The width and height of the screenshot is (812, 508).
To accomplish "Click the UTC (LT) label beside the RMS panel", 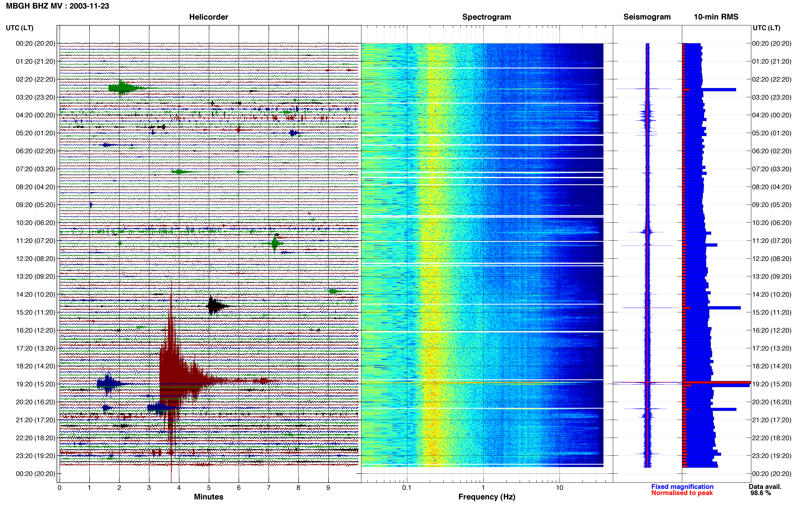I will (x=766, y=28).
